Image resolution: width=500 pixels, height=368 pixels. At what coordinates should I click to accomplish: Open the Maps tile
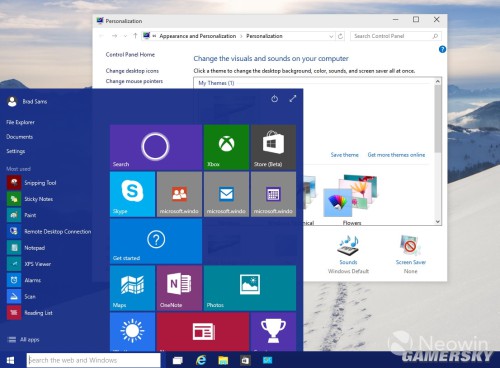(132, 288)
